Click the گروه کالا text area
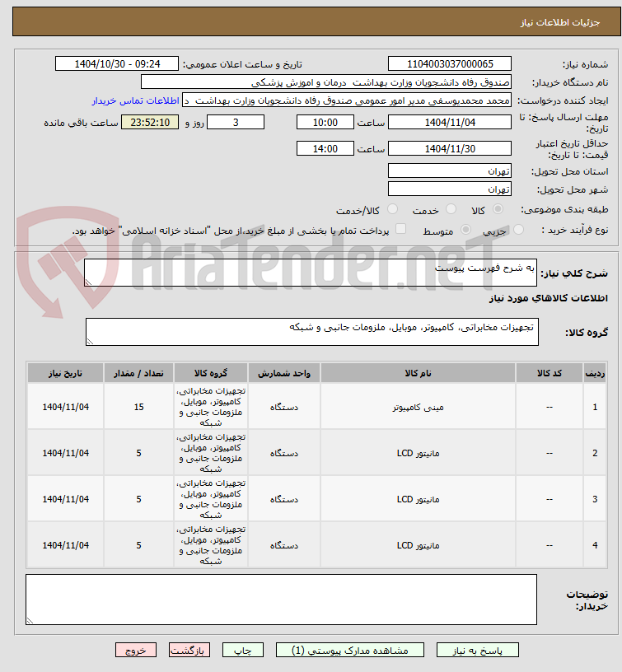This screenshot has width=622, height=672. coord(312,332)
